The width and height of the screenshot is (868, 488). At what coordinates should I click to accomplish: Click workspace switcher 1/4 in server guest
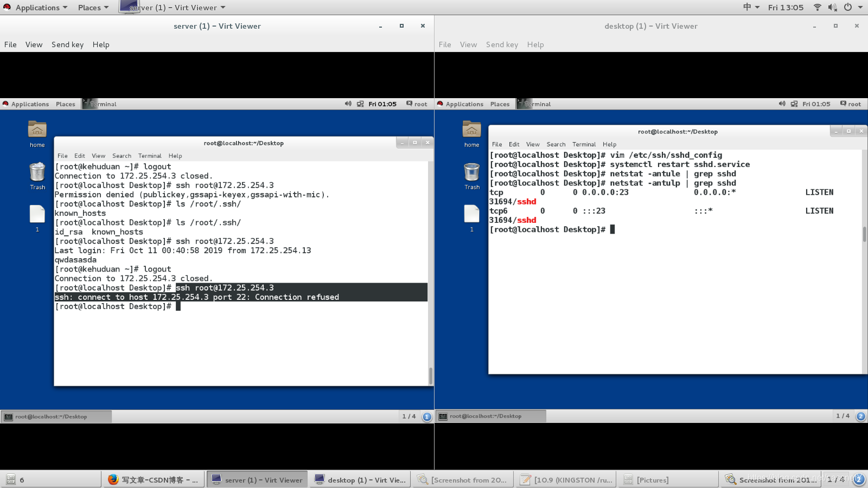[x=409, y=416]
